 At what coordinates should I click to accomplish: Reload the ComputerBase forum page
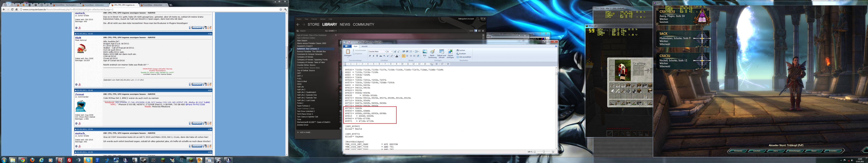pyautogui.click(x=12, y=9)
